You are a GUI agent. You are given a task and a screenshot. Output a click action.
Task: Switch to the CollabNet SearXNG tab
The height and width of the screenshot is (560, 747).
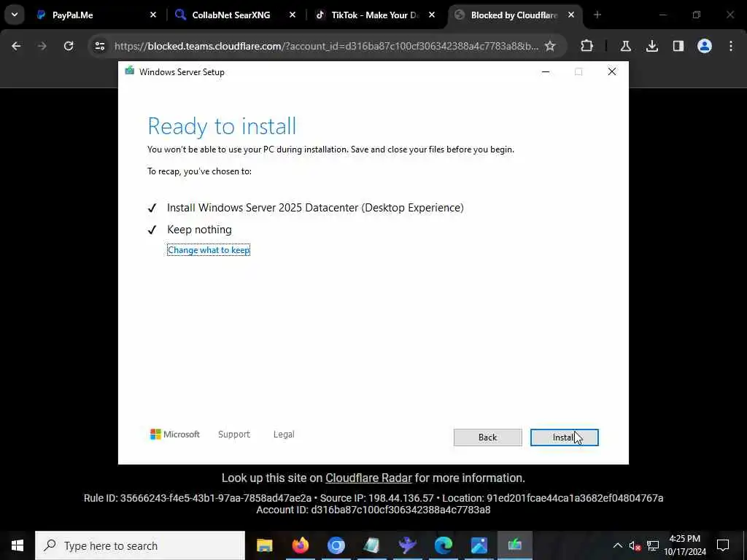click(235, 15)
